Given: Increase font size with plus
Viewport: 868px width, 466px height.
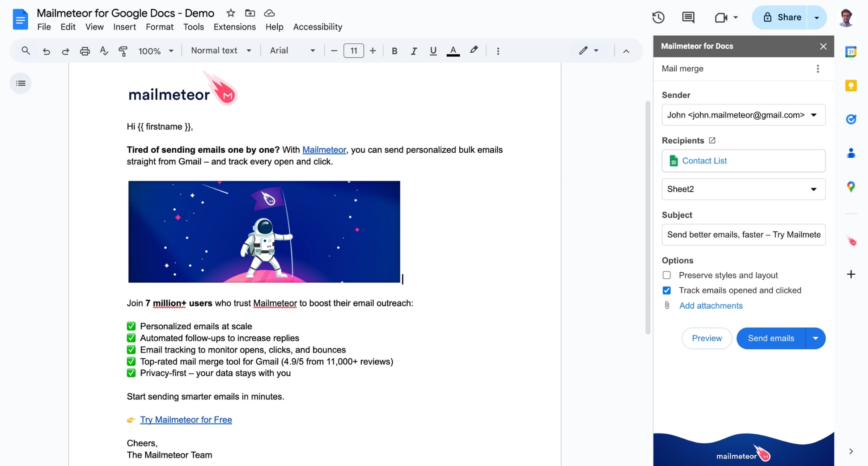Looking at the screenshot, I should coord(373,51).
